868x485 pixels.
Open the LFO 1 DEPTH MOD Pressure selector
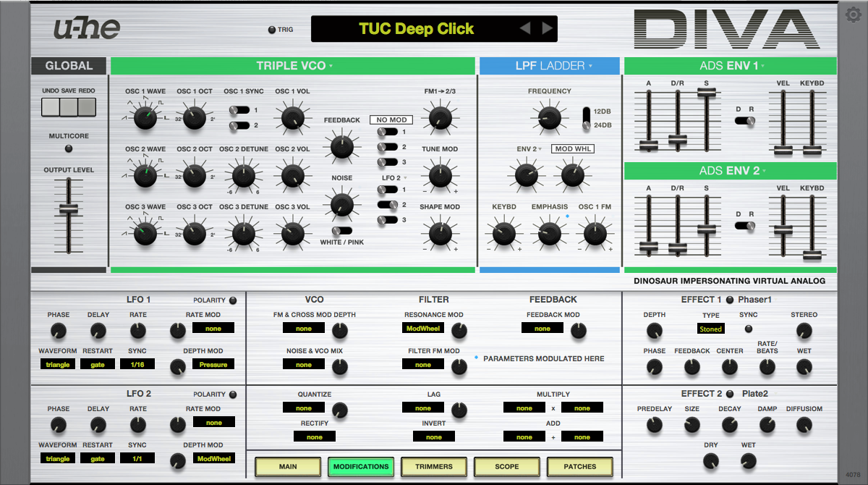point(213,365)
